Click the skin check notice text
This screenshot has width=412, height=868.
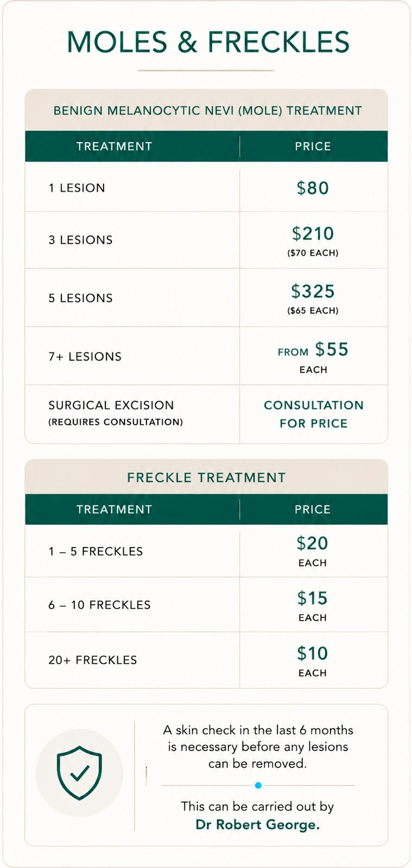tap(258, 746)
